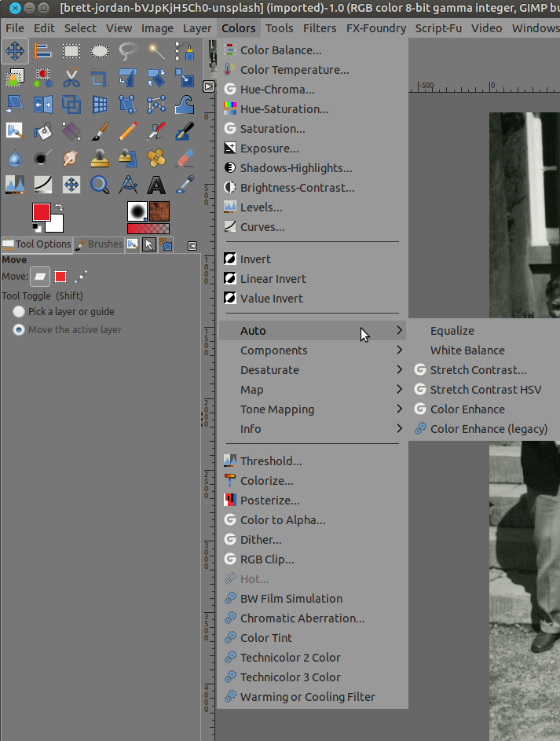
Task: Pick the Scissors Select tool
Action: [71, 79]
